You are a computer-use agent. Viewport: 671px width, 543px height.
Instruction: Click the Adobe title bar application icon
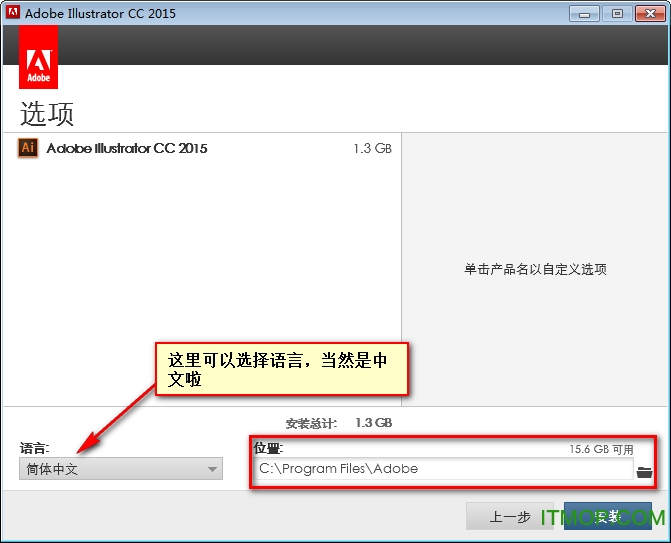coord(12,13)
